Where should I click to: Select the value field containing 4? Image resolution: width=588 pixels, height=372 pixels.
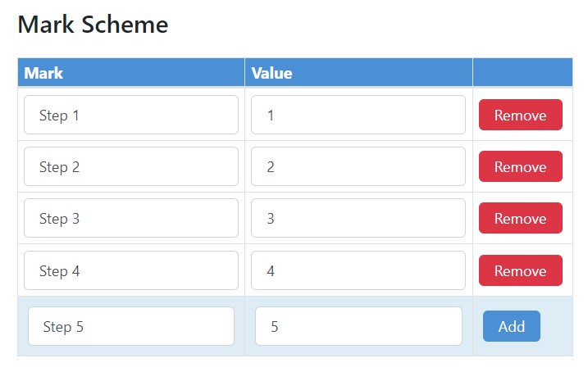[x=358, y=270]
